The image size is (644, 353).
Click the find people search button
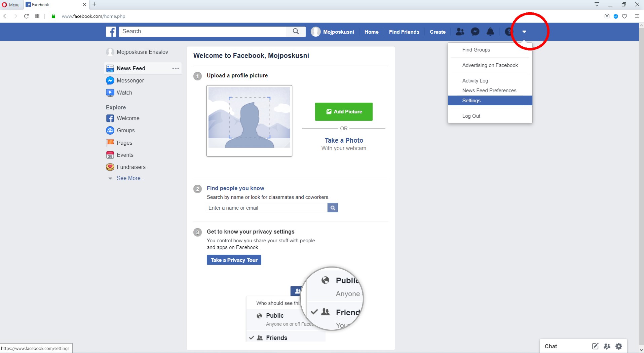(333, 208)
